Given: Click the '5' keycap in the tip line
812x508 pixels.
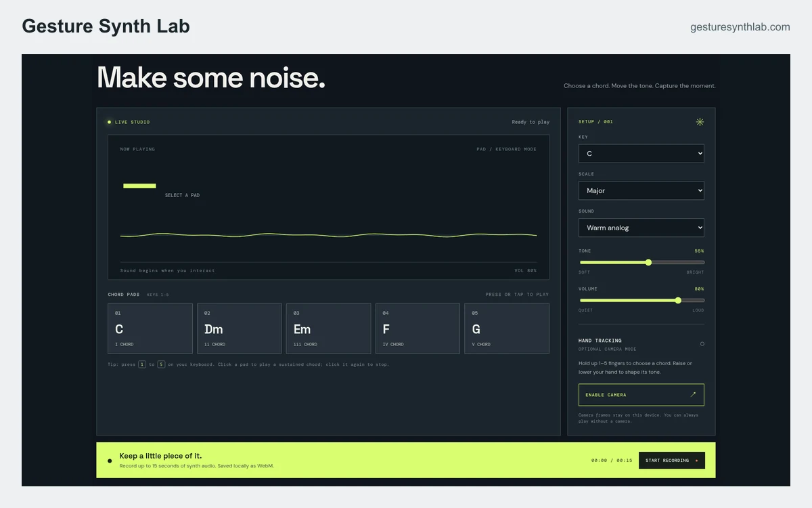Looking at the screenshot, I should pos(161,364).
